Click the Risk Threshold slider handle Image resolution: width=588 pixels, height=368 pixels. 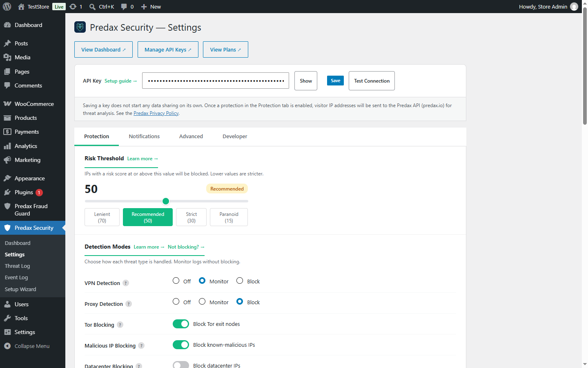click(x=166, y=201)
